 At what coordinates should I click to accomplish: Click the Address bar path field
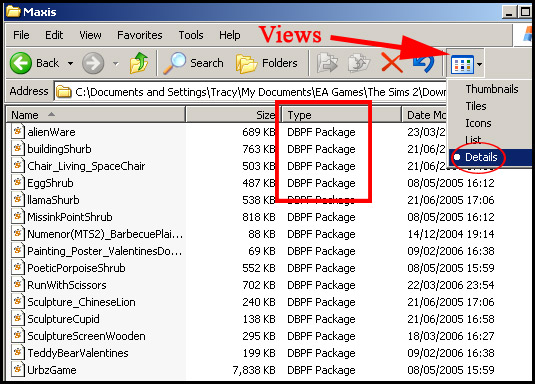point(251,91)
